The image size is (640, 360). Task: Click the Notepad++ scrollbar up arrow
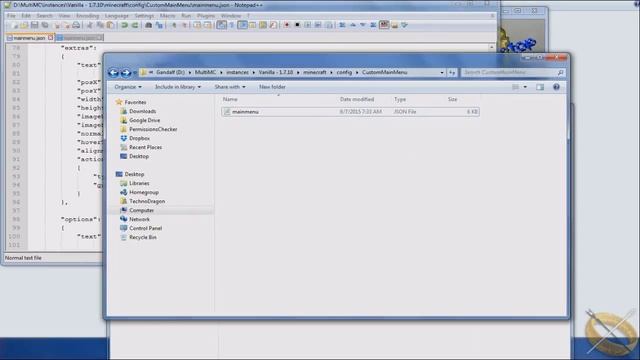pos(491,47)
